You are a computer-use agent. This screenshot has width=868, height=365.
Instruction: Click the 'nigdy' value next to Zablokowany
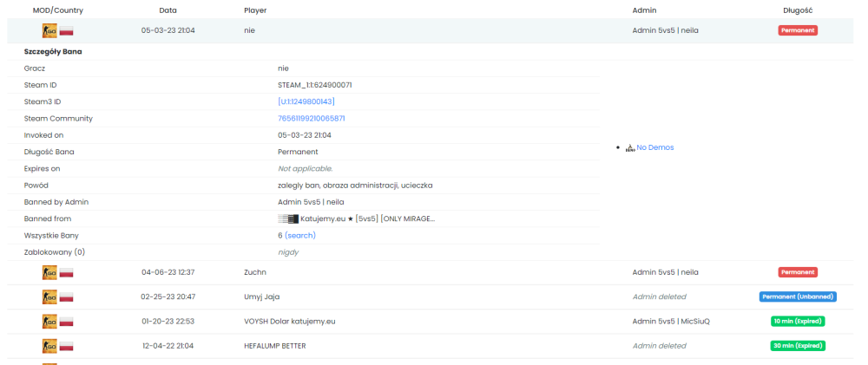click(288, 252)
